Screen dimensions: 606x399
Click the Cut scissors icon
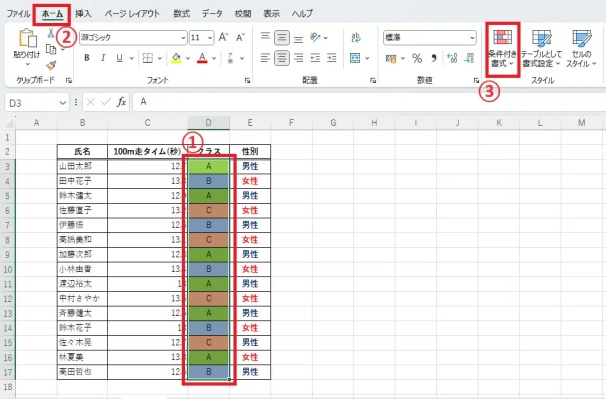coord(51,33)
